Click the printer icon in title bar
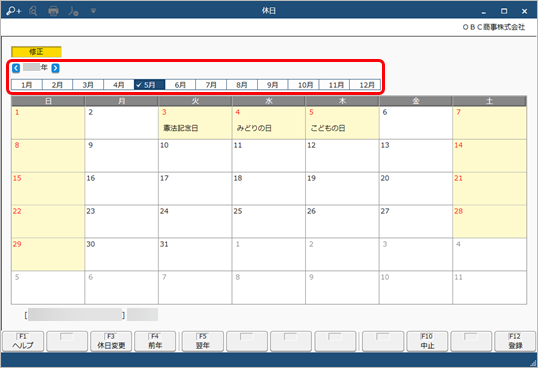Image resolution: width=538 pixels, height=368 pixels. (53, 11)
